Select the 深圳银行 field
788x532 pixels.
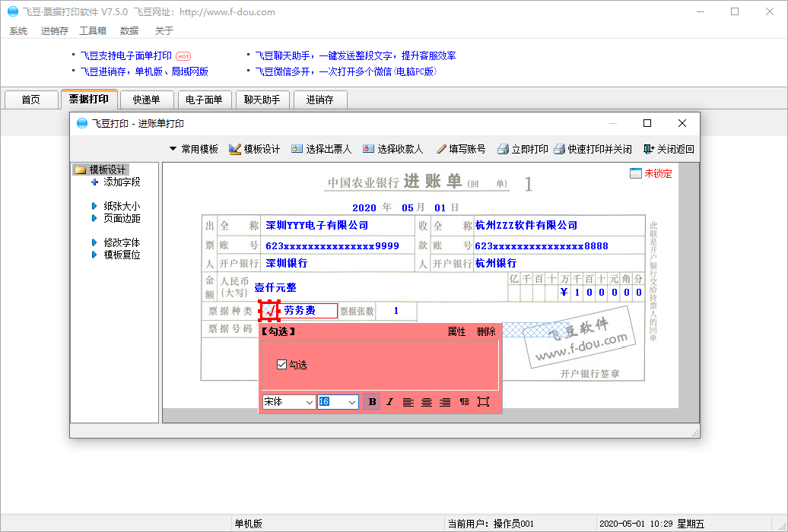pos(287,263)
